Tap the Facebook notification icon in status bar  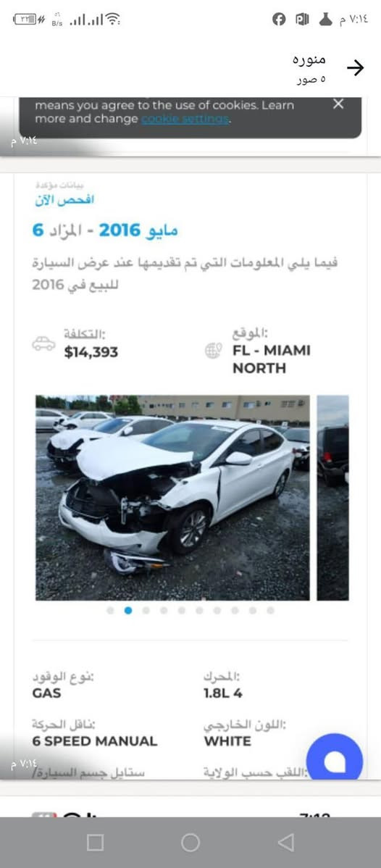coord(279,20)
